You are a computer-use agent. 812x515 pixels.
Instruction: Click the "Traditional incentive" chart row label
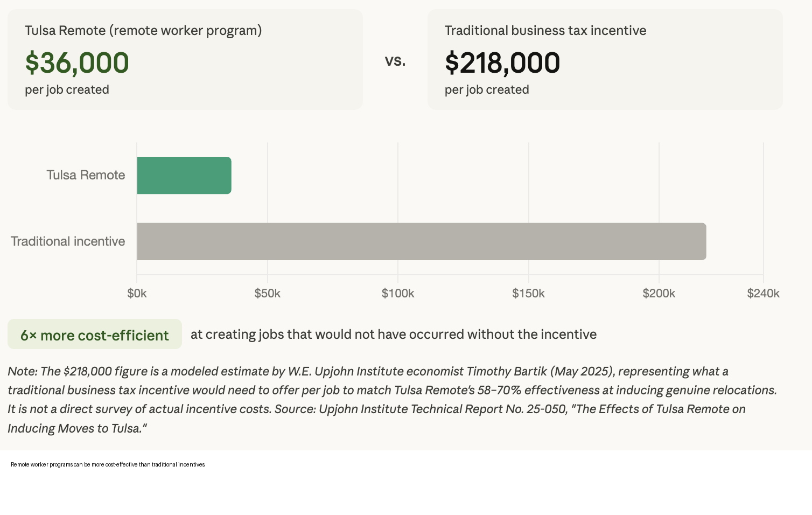68,241
